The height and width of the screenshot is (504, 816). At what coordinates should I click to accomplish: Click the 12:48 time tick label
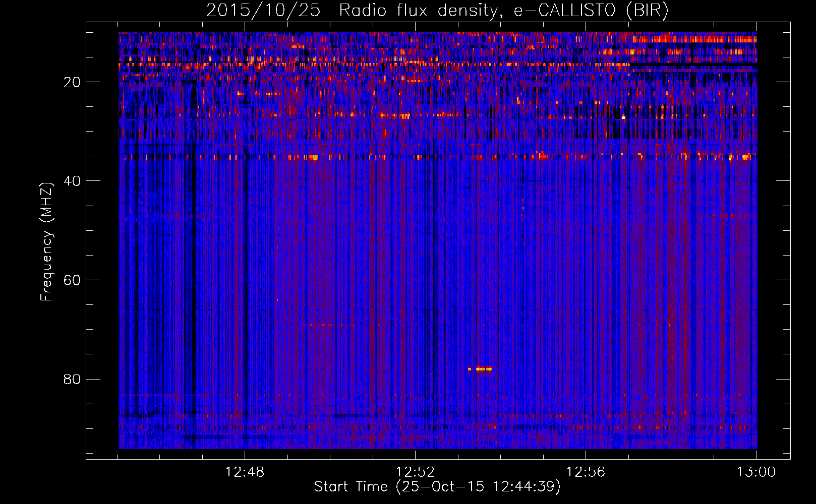pos(245,472)
